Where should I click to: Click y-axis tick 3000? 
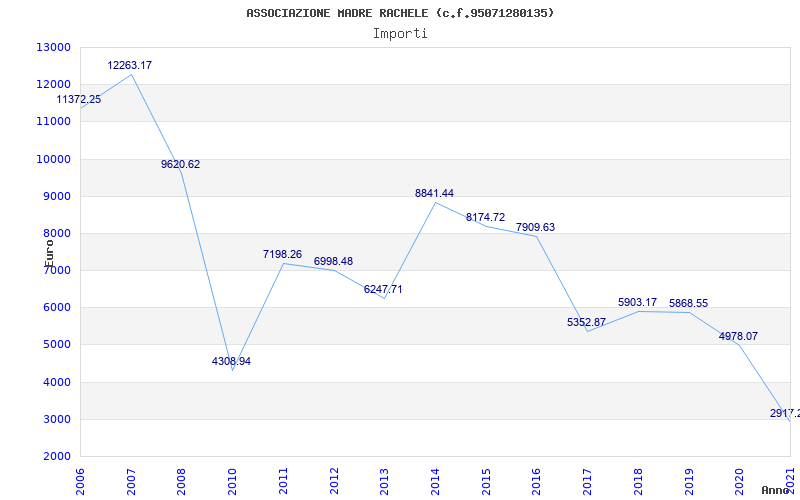pyautogui.click(x=56, y=419)
